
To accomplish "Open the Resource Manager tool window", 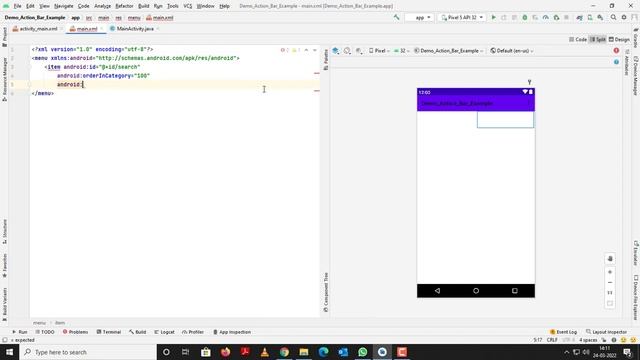I will 4,79.
